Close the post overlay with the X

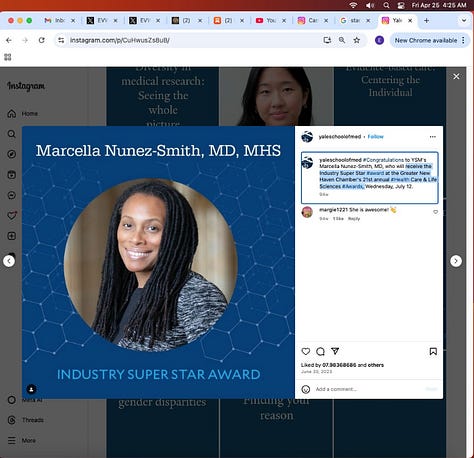click(x=456, y=77)
